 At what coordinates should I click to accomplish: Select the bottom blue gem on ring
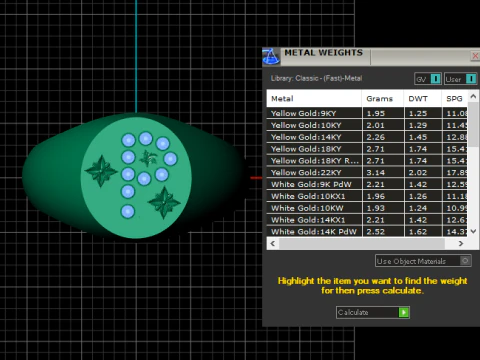[127, 211]
